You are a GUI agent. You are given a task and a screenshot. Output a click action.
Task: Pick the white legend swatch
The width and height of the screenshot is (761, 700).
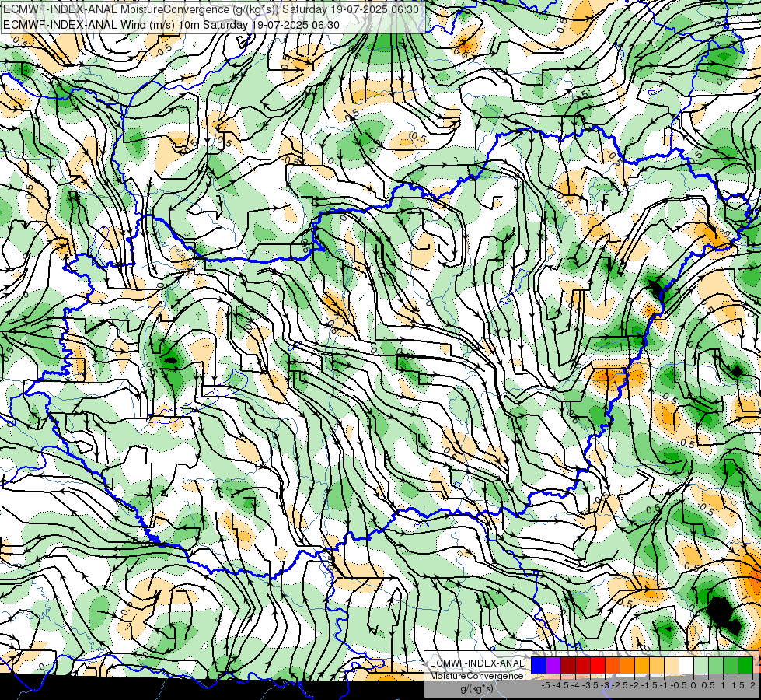pos(686,665)
